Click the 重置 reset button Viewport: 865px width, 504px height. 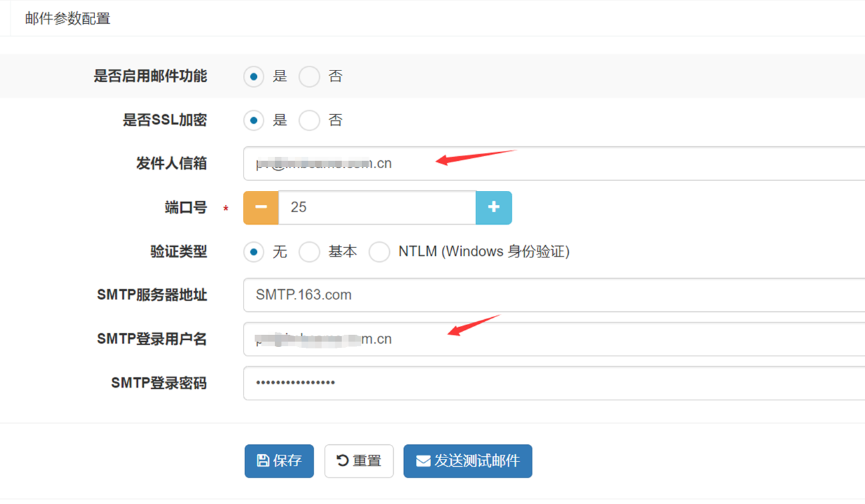pyautogui.click(x=359, y=461)
